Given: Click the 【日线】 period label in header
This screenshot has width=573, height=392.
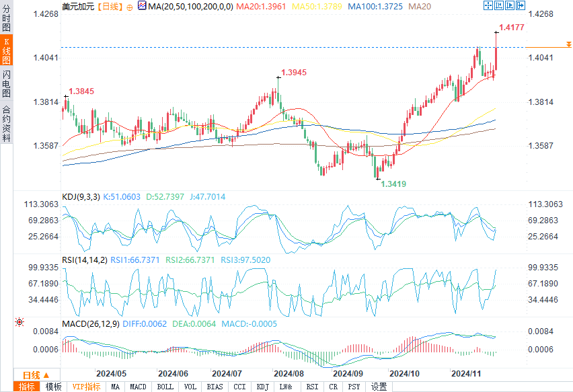Looking at the screenshot, I should click(x=110, y=7).
